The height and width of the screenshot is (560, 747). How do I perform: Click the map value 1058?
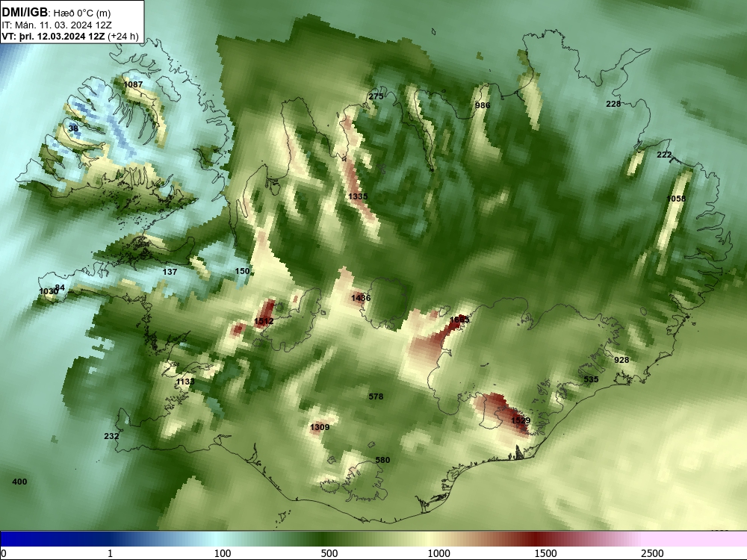(676, 199)
